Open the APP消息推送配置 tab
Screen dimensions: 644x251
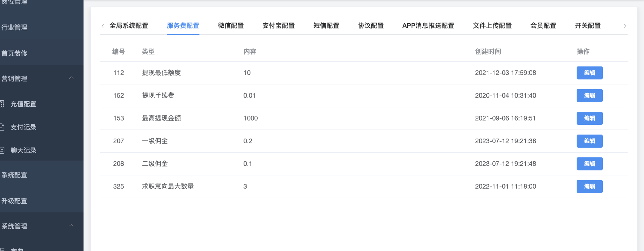tap(428, 26)
